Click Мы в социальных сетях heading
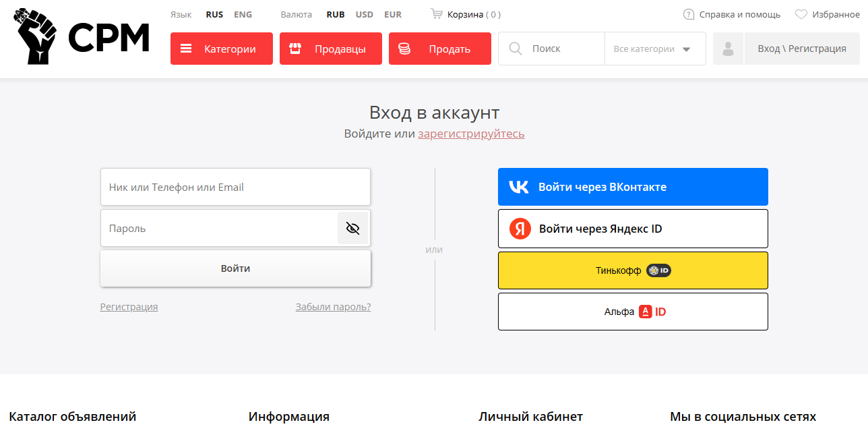This screenshot has height=435, width=868. tap(743, 416)
